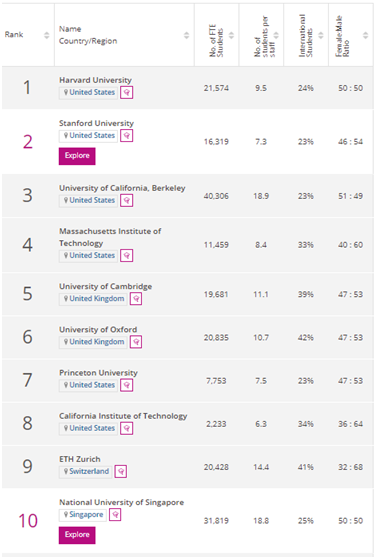Open the Princeton University link
The height and width of the screenshot is (559, 378).
(98, 373)
